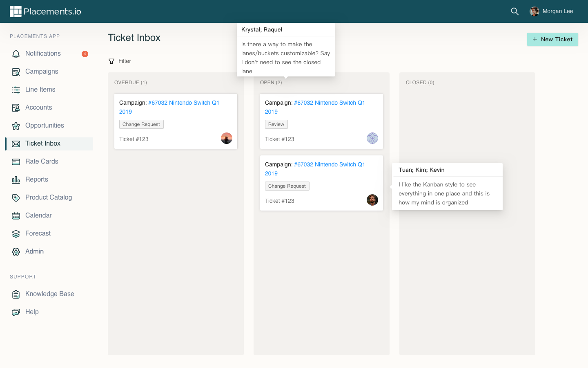The image size is (588, 368).
Task: Open the Product Catalog tag icon
Action: [16, 198]
